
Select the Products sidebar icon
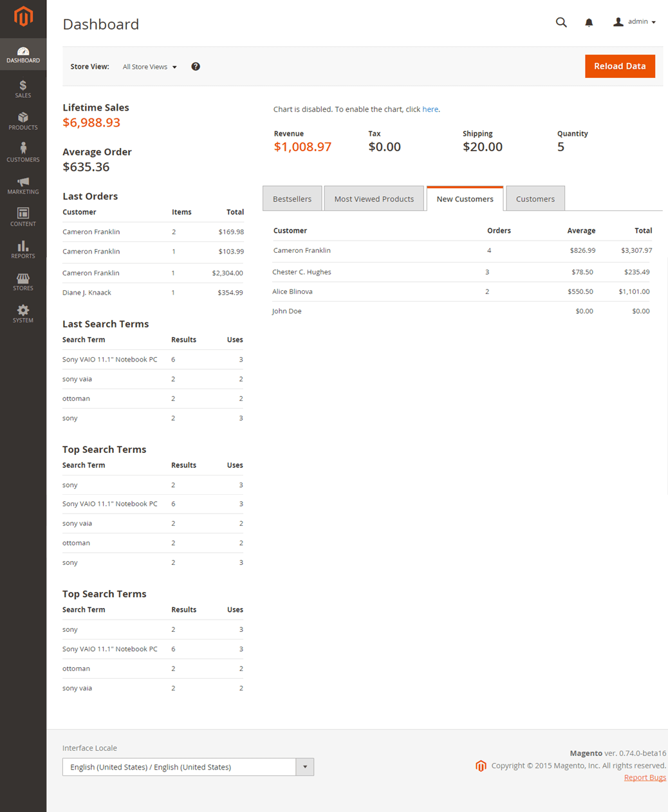click(23, 121)
